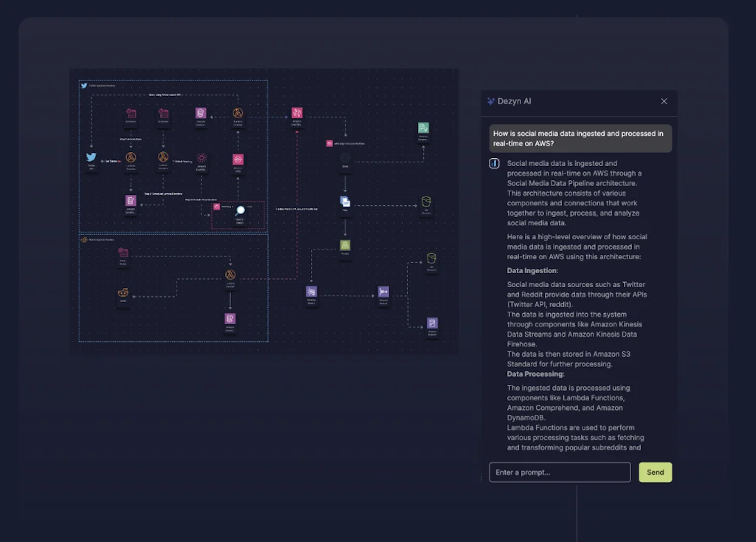This screenshot has width=756, height=542.
Task: Select the green Amazon Comprehend icon at top right
Action: pyautogui.click(x=423, y=128)
